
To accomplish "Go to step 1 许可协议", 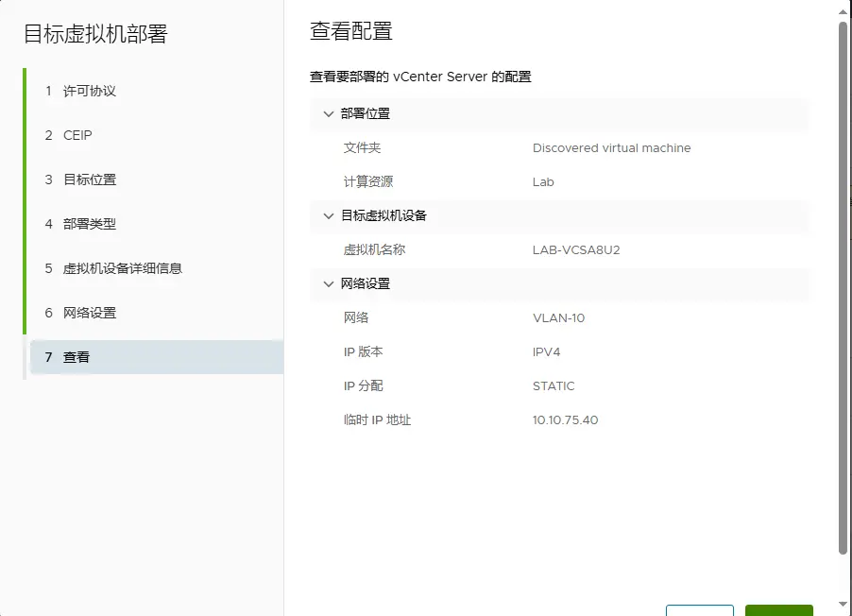I will [x=89, y=92].
